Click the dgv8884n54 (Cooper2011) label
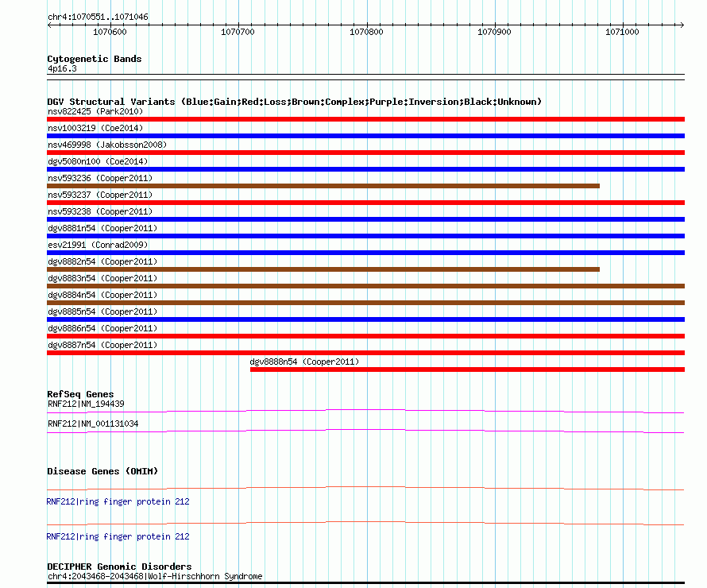The image size is (707, 588). 102,295
